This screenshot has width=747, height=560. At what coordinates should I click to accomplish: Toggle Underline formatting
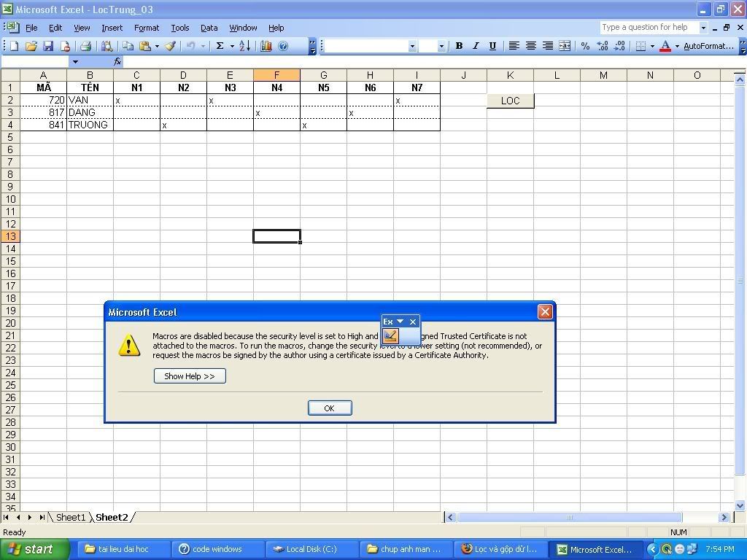tap(492, 46)
